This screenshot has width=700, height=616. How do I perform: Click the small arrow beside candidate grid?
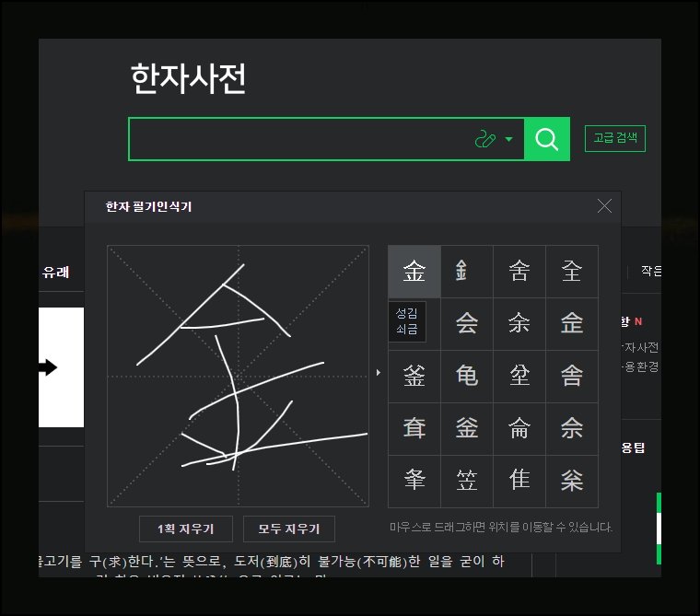coord(379,372)
